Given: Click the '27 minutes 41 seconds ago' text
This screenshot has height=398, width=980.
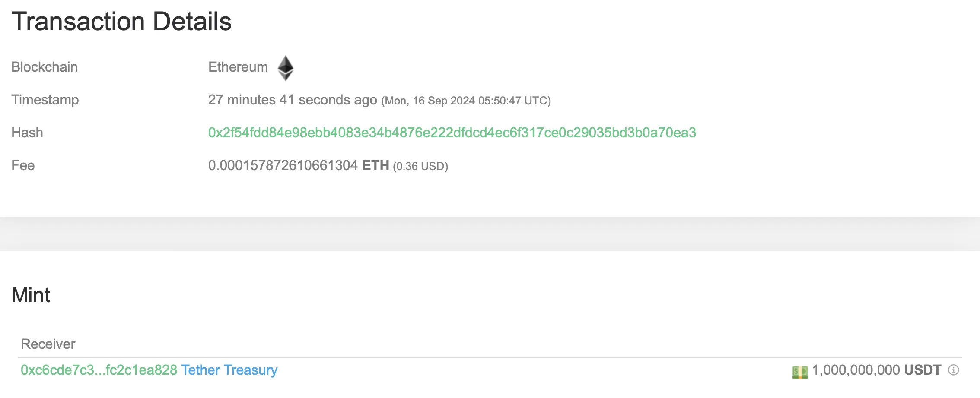Looking at the screenshot, I should (x=293, y=100).
